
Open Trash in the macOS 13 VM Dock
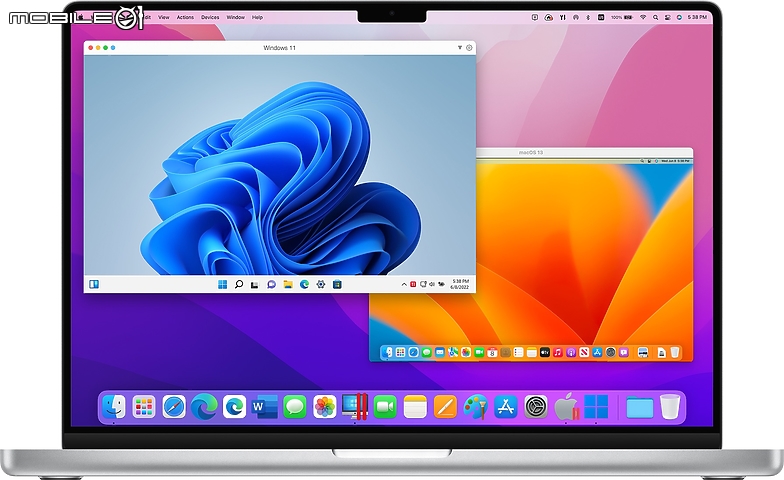point(675,352)
